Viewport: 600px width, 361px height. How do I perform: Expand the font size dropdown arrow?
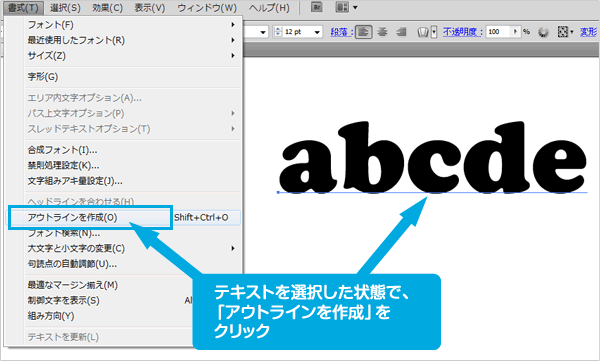(317, 32)
